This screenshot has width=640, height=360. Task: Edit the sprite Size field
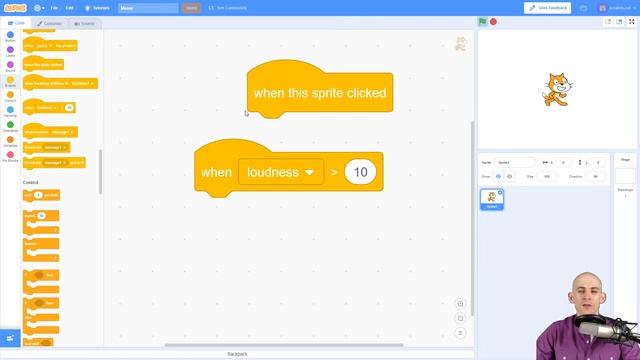pos(547,176)
